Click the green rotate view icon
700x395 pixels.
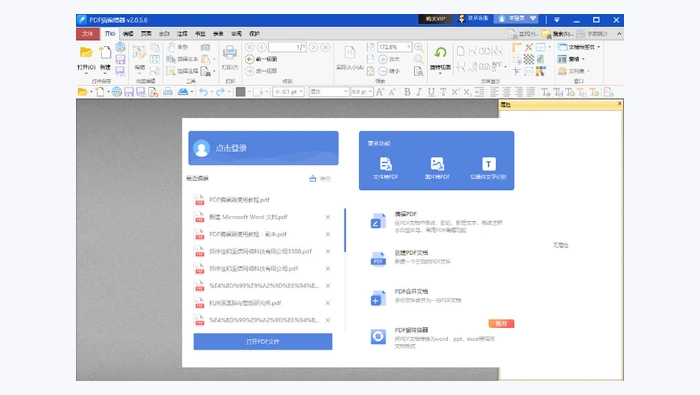(x=440, y=52)
